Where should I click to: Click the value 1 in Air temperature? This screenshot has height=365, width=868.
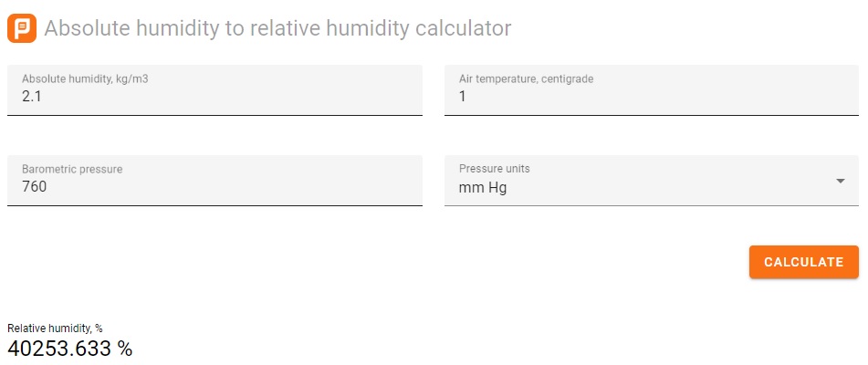click(x=463, y=96)
